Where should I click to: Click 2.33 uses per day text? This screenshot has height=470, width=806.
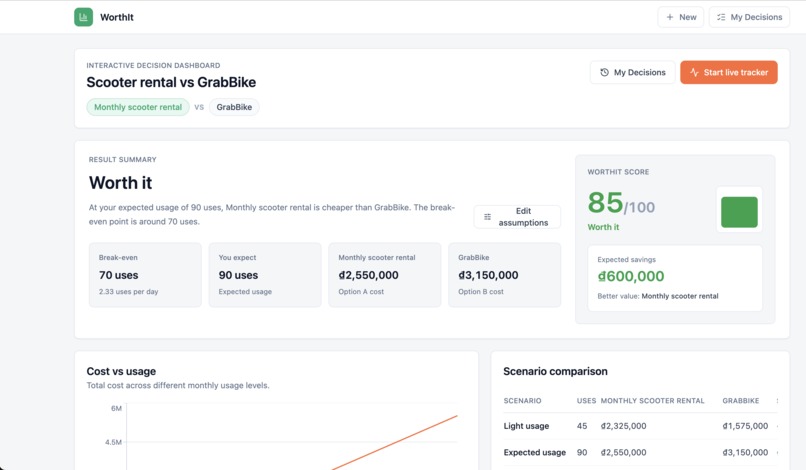tap(129, 292)
